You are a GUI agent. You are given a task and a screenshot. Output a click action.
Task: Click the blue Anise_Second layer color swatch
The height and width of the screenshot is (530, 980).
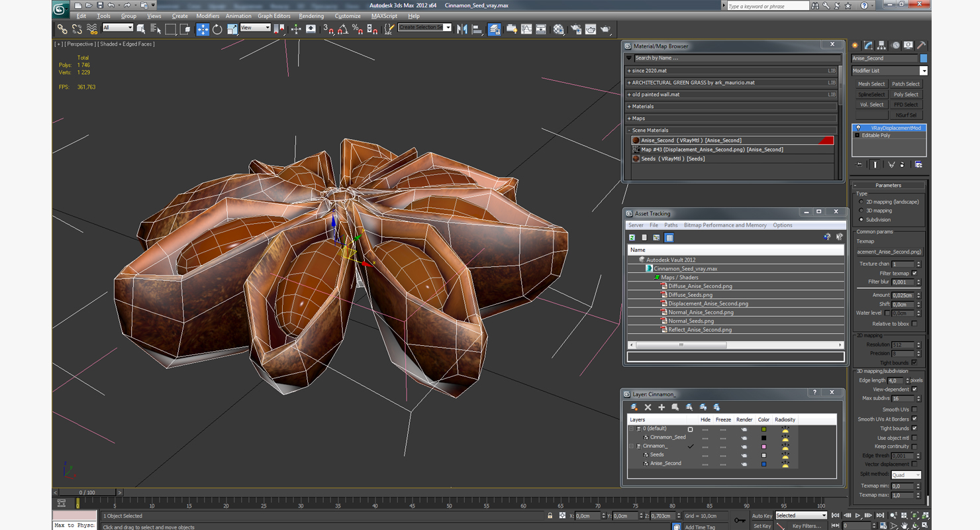click(763, 464)
